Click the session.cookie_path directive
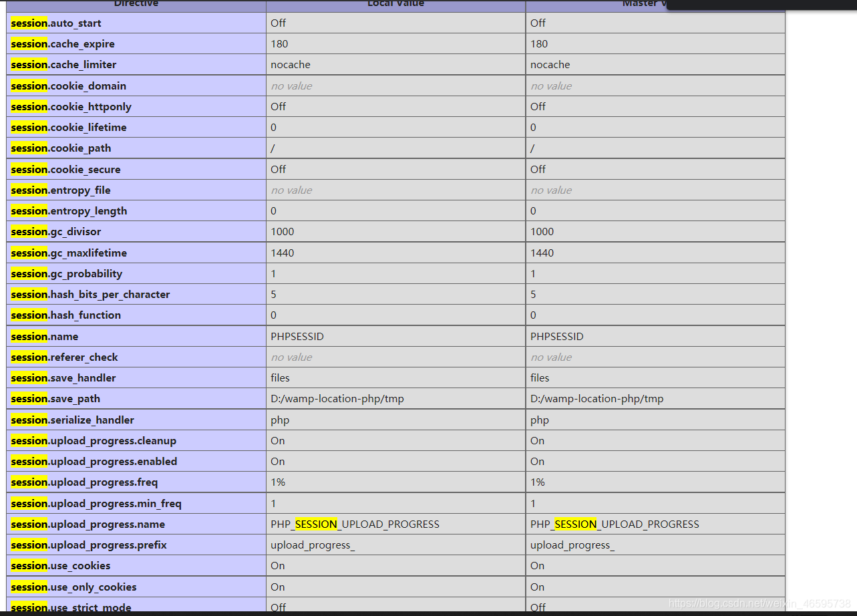This screenshot has width=857, height=616. pos(61,148)
